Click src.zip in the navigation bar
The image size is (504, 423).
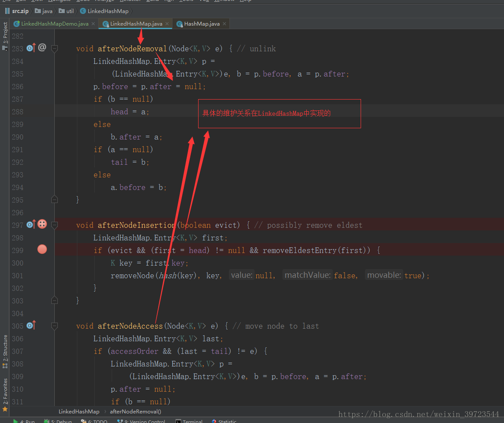[20, 11]
